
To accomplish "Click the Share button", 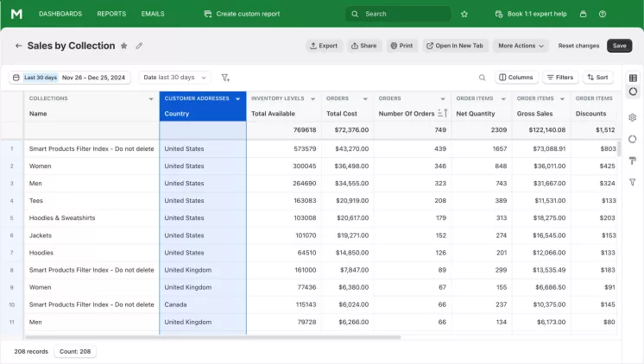I will (x=364, y=46).
